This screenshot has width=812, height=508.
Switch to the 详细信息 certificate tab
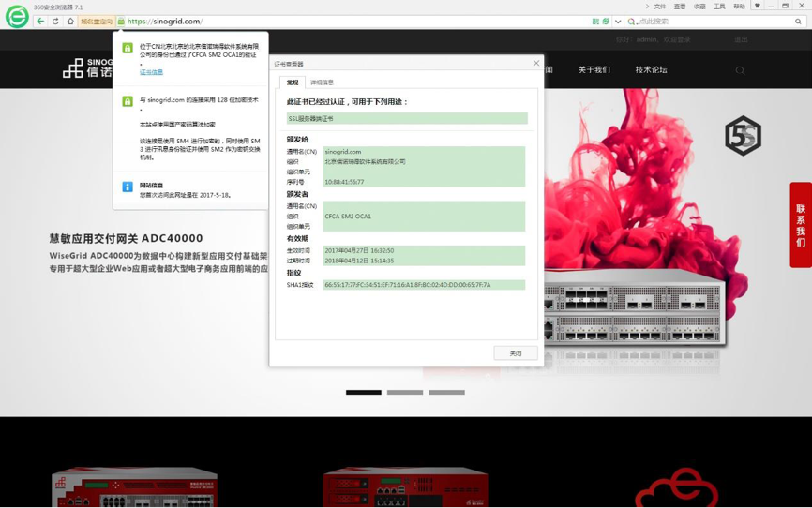[x=322, y=82]
